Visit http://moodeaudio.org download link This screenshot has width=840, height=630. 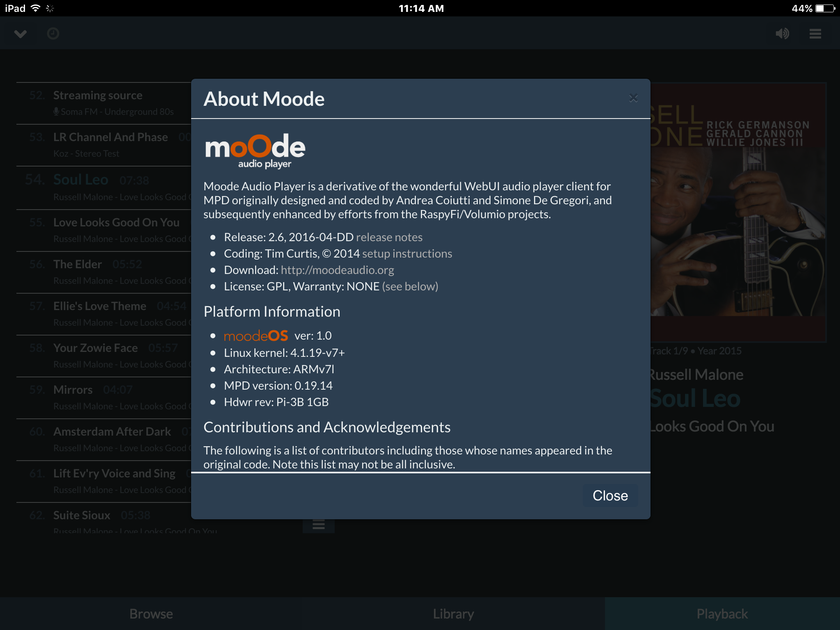tap(338, 270)
